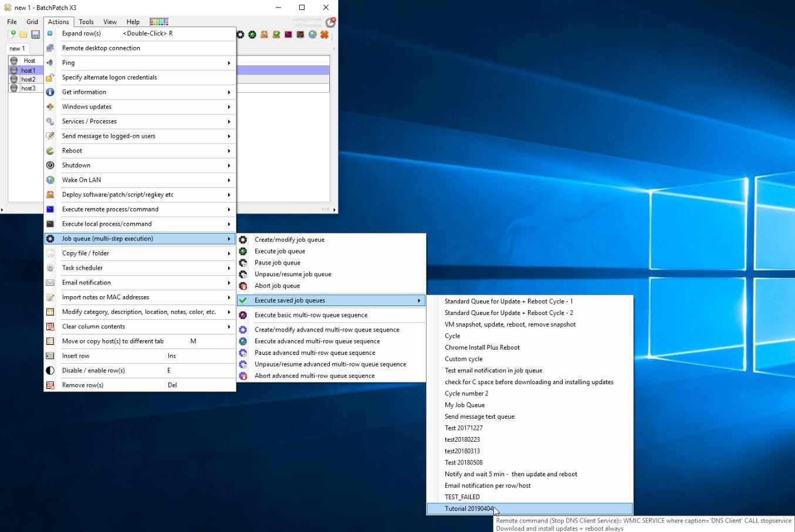Open the Tools menu
The image size is (795, 532).
(x=86, y=22)
